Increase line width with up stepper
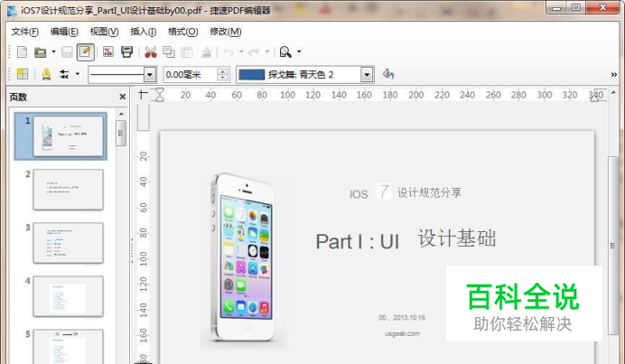 223,71
